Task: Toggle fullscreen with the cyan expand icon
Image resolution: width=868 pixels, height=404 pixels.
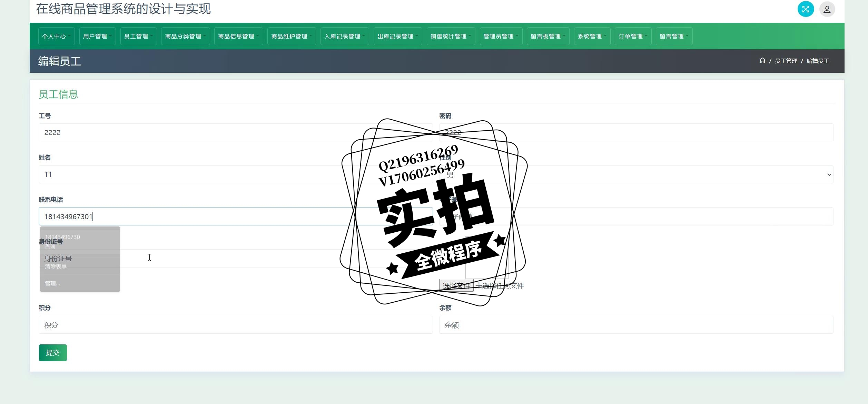Action: click(x=806, y=9)
